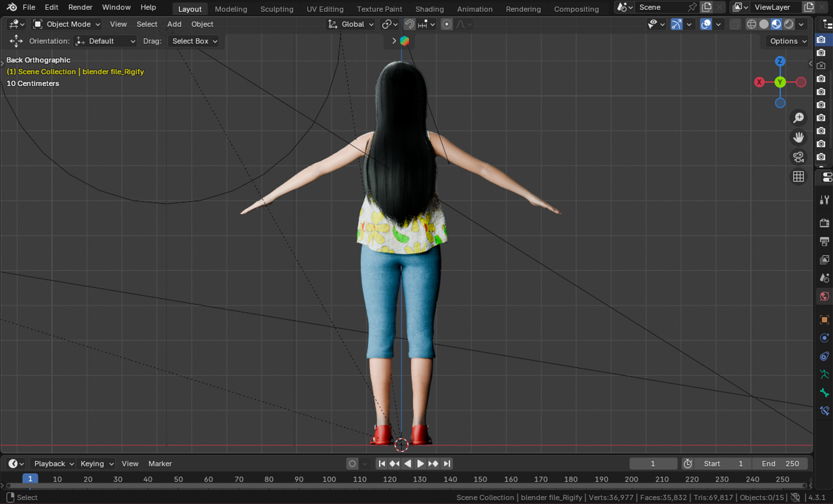Toggle camera view with the camera gizmo
The image size is (833, 504).
pyautogui.click(x=799, y=157)
